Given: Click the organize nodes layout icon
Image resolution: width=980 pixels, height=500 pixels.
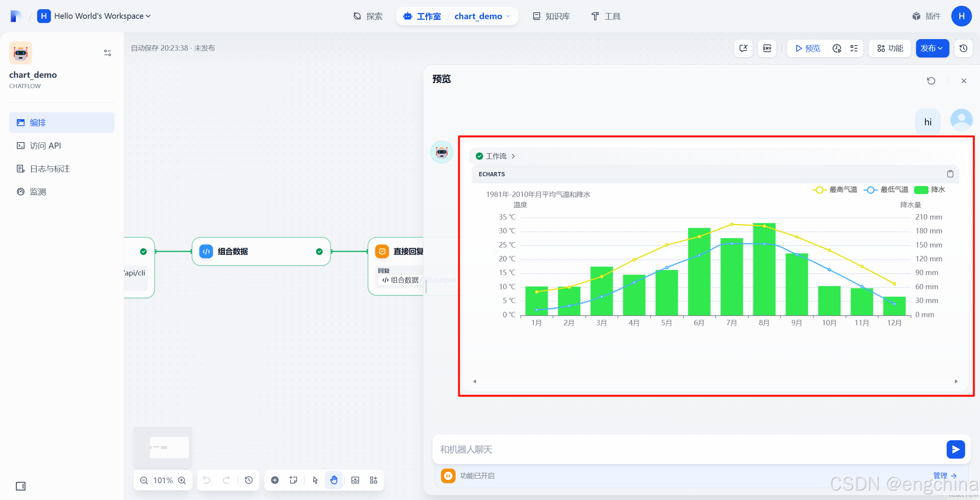Looking at the screenshot, I should coord(374,480).
